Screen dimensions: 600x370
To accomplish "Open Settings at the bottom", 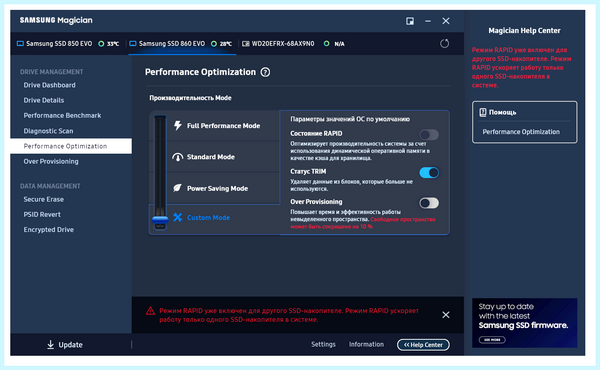I will pos(323,344).
